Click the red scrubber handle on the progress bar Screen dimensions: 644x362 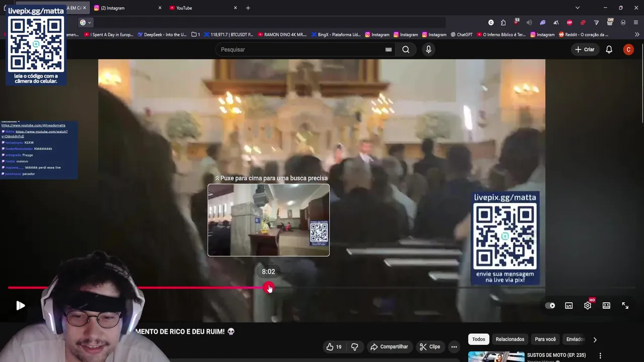(x=269, y=288)
